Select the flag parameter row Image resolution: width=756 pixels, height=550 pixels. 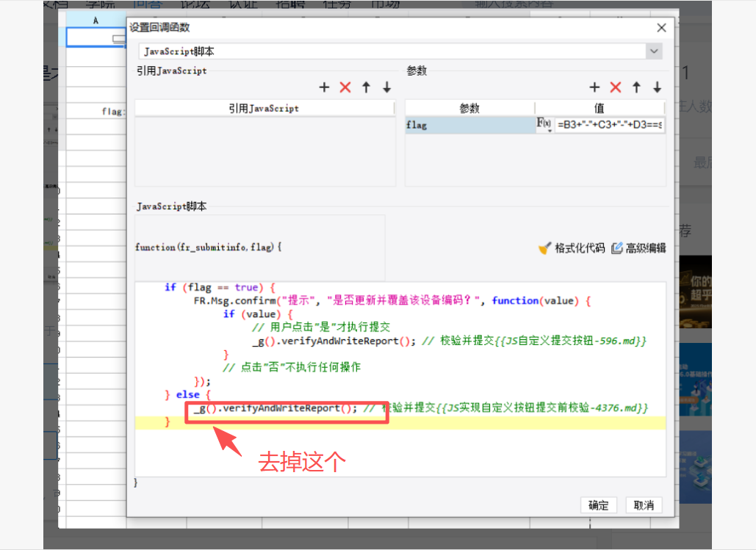pyautogui.click(x=470, y=125)
